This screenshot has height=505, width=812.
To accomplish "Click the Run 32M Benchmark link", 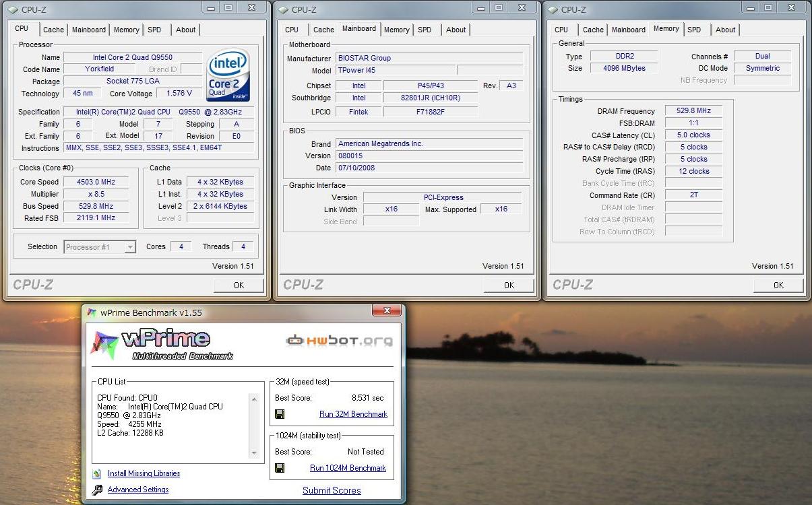I will pos(353,414).
